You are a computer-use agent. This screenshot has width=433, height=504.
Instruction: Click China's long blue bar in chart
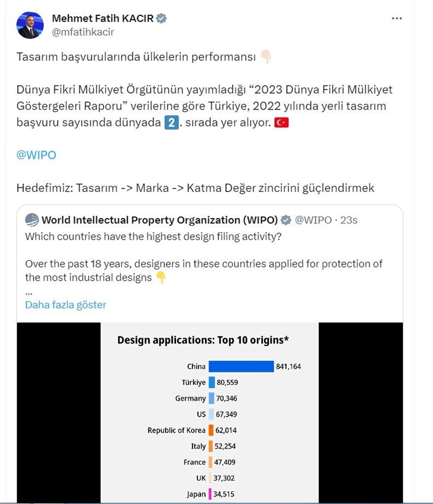tap(241, 367)
